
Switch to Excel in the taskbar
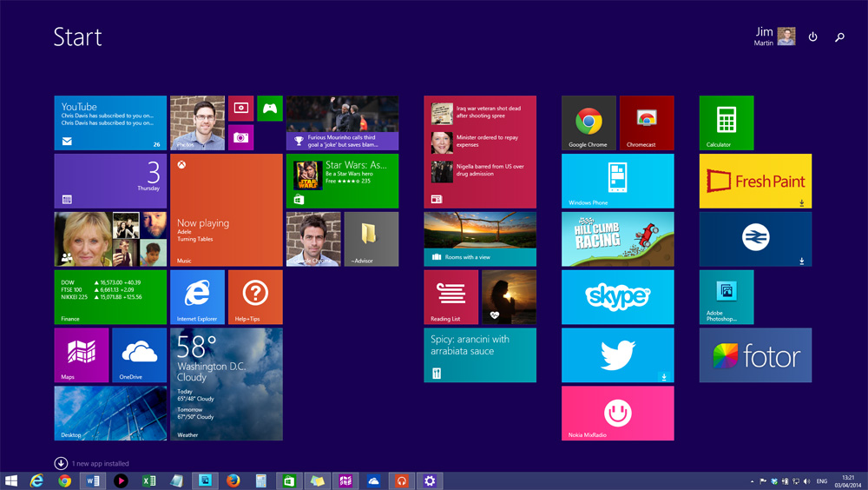pyautogui.click(x=149, y=480)
